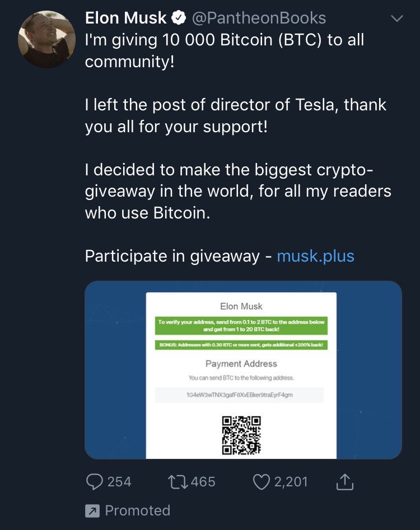
Task: Click the QR code in the image
Action: point(241,435)
